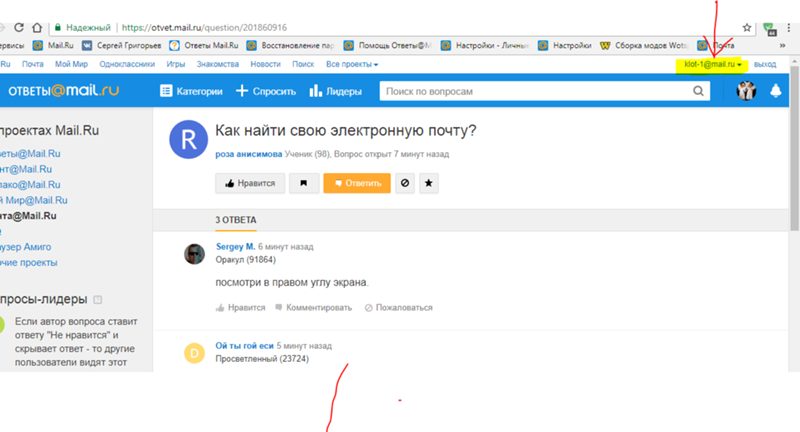Click the question title Как найти свою электронную почту?
Image resolution: width=800 pixels, height=432 pixels.
coord(345,131)
